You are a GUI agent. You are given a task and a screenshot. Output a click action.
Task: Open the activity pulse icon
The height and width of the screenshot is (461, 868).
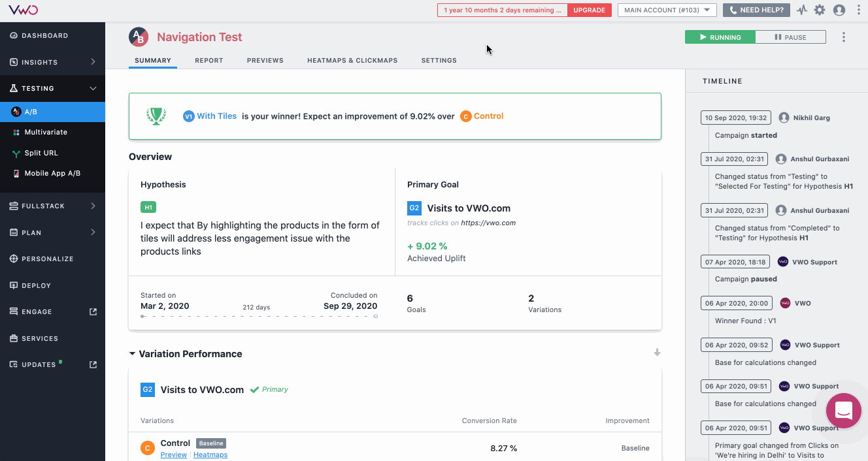point(802,10)
